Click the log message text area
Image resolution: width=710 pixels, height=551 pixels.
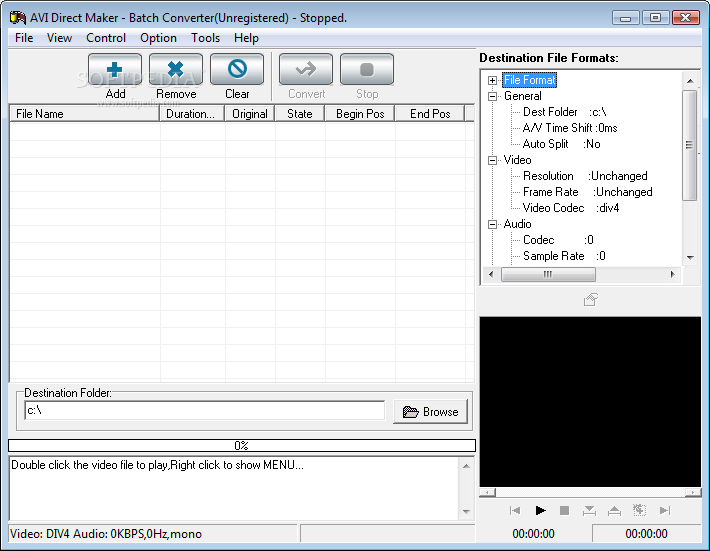click(x=234, y=489)
